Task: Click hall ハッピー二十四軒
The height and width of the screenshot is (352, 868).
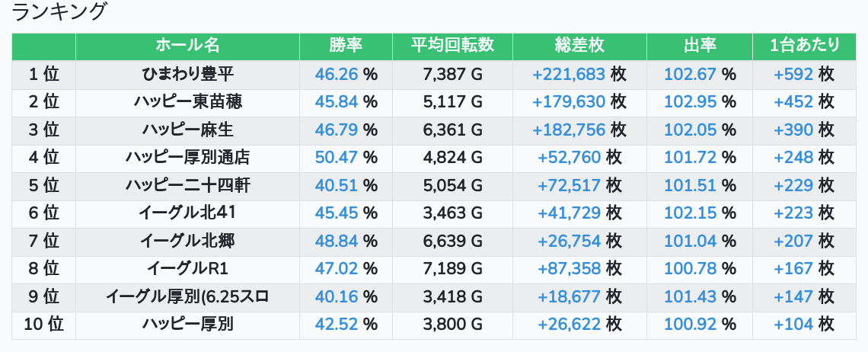Action: 187,185
